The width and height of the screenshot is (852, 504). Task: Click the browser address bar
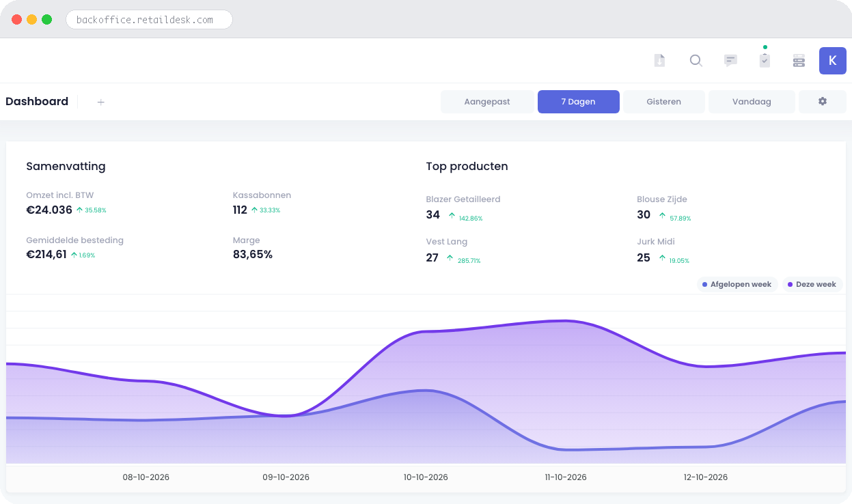coord(149,20)
